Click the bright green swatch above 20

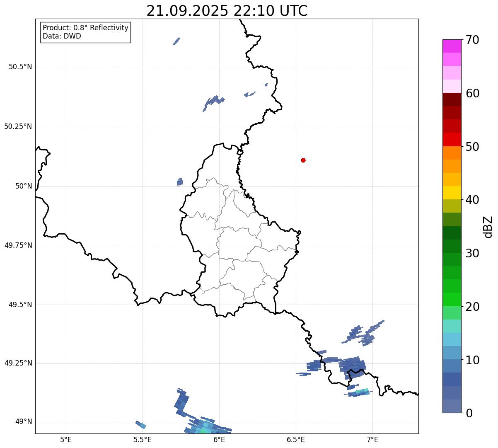[x=452, y=300]
